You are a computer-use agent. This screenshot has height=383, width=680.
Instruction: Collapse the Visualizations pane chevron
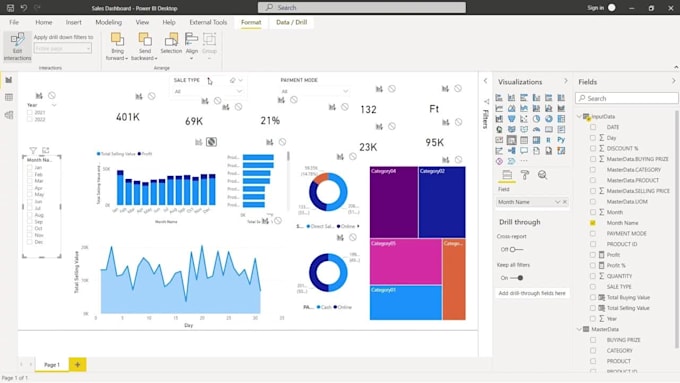566,81
